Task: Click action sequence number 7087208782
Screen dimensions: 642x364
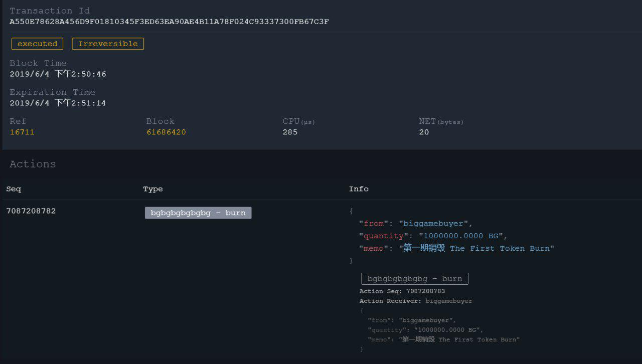Action: click(31, 211)
